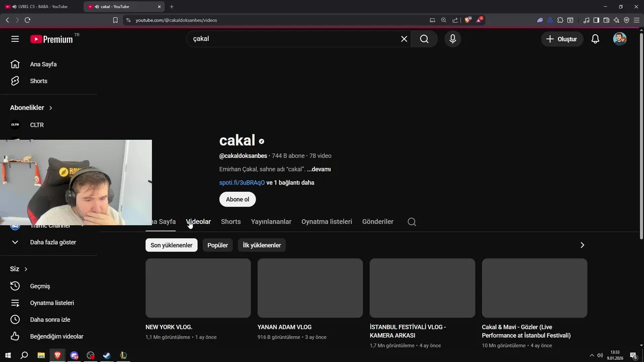Subscribe with the Abone ol button

(237, 200)
